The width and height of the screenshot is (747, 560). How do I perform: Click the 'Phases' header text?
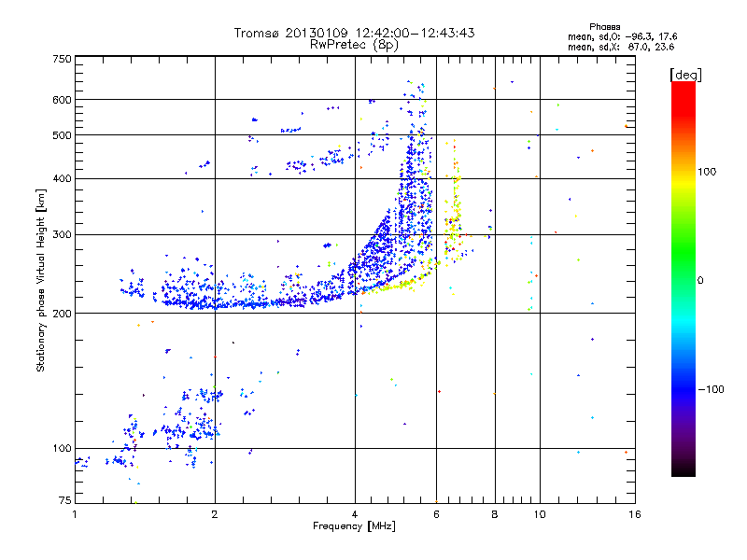(604, 27)
